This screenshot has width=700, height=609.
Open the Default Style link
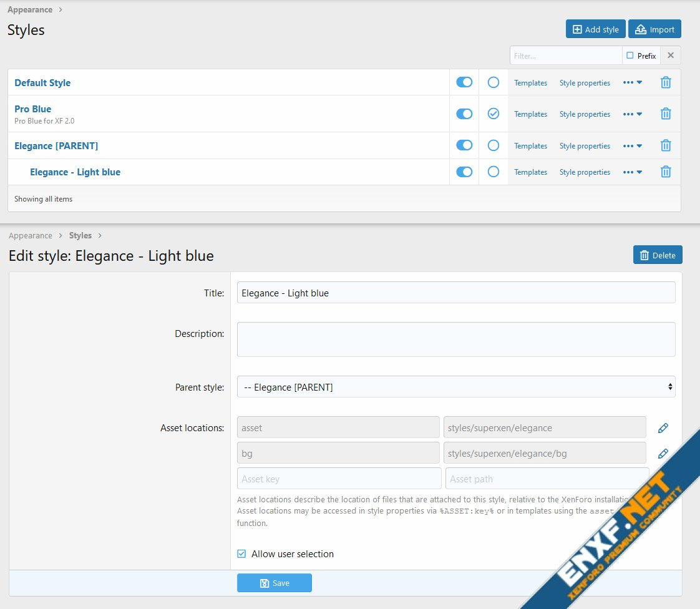pyautogui.click(x=42, y=82)
